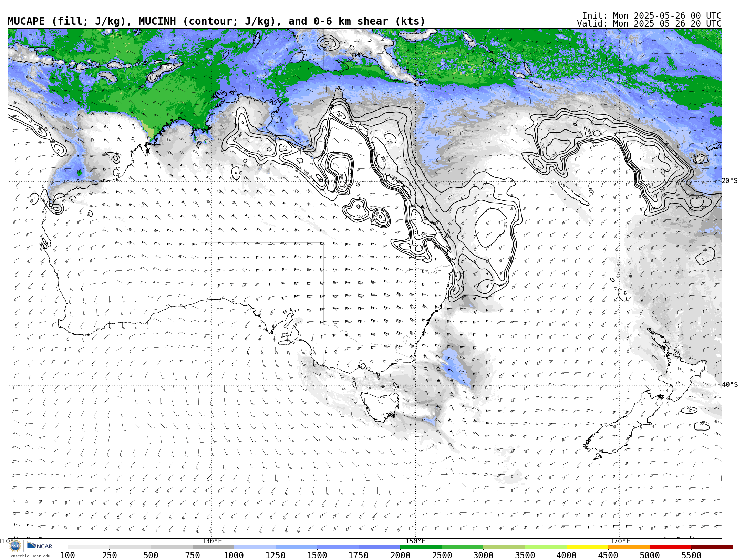Click the 2000 colorbar tick label
Image resolution: width=744 pixels, height=560 pixels.
[400, 556]
